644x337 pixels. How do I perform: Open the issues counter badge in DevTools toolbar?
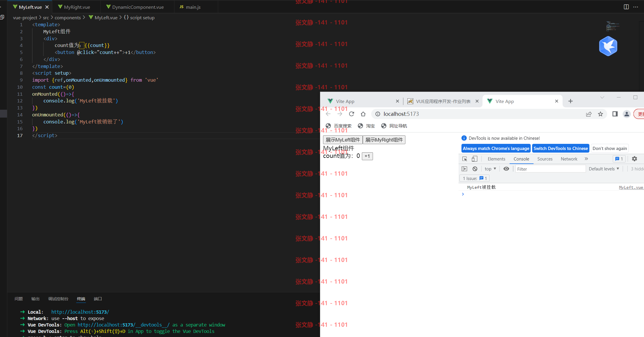[619, 159]
